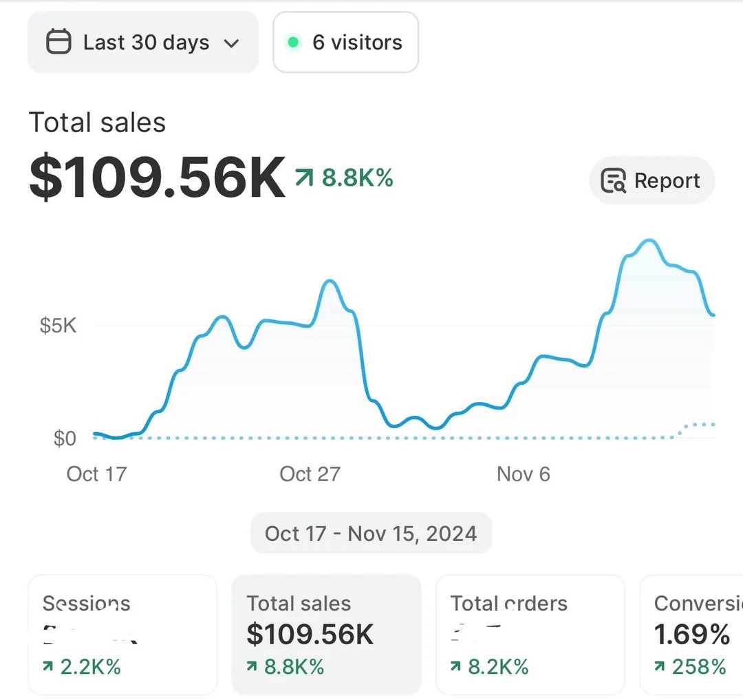Image resolution: width=743 pixels, height=700 pixels.
Task: Click the $5K y-axis label
Action: [x=58, y=326]
